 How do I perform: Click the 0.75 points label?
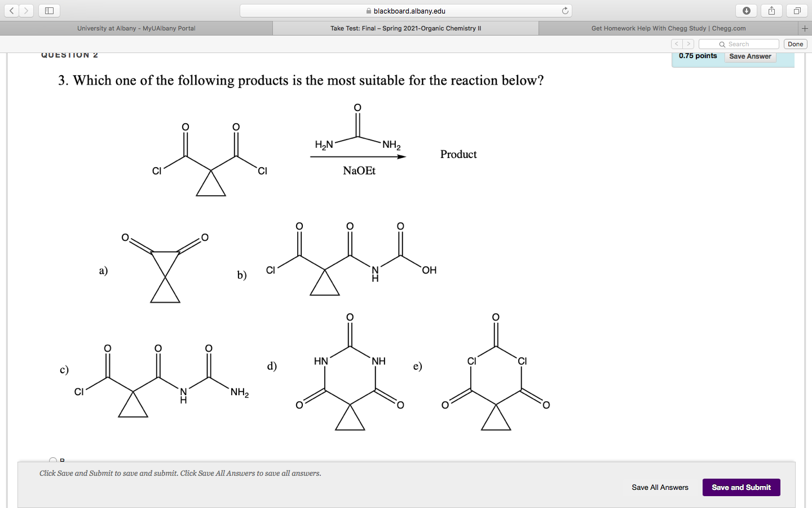[x=698, y=56]
